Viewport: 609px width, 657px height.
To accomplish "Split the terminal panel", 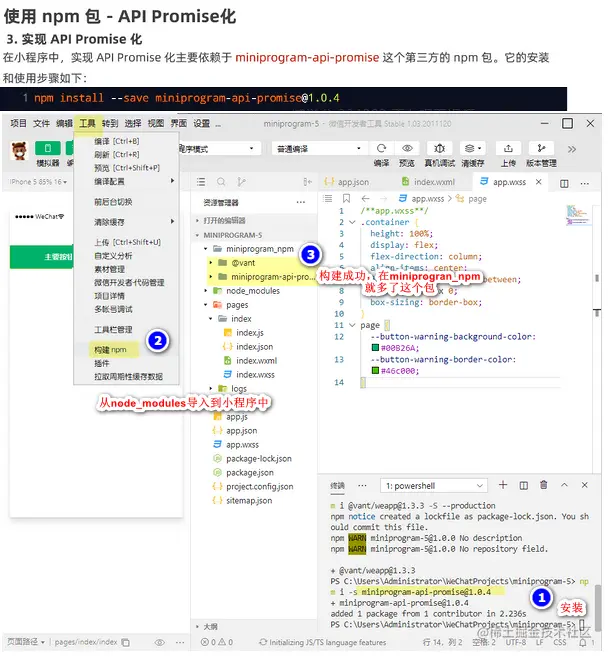I will click(x=523, y=485).
